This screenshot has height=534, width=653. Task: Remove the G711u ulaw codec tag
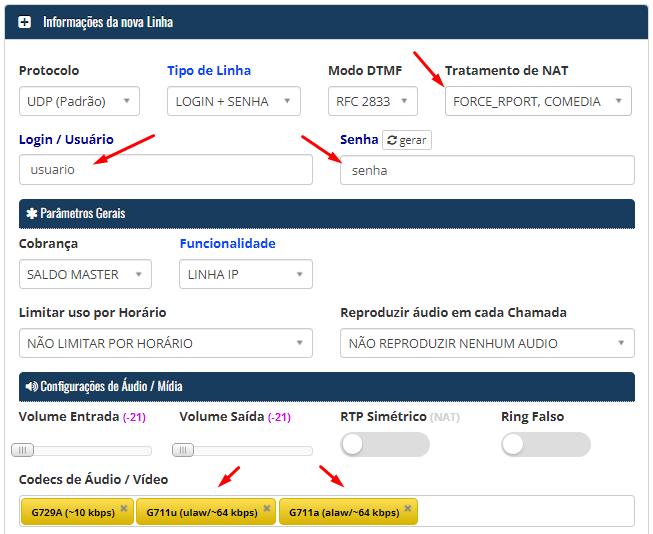pos(267,508)
